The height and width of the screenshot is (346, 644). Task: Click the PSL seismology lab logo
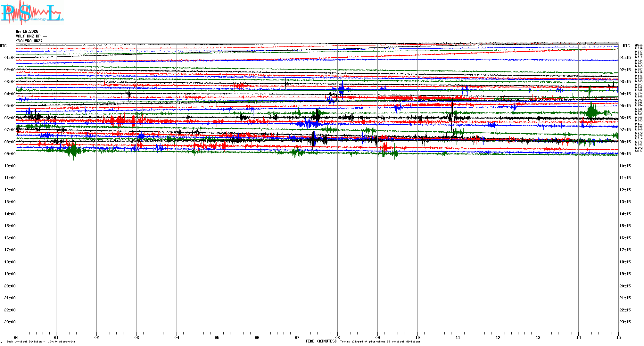pyautogui.click(x=32, y=12)
